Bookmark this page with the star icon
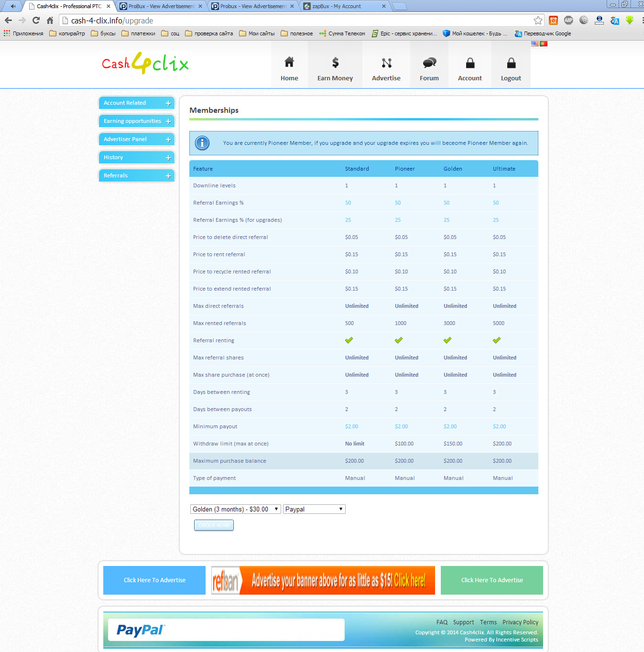Screen dimensions: 644x652 [x=538, y=21]
